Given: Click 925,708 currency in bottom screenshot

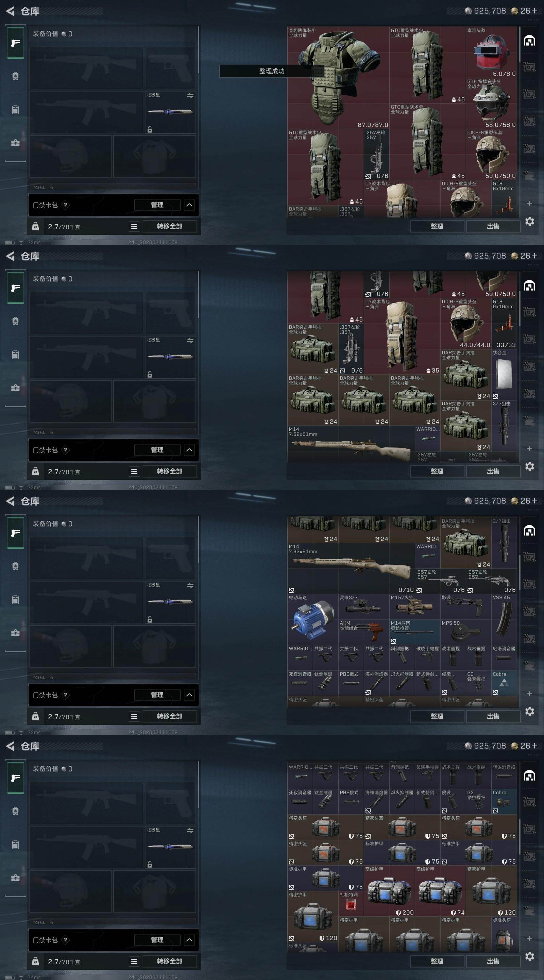Looking at the screenshot, I should point(486,746).
